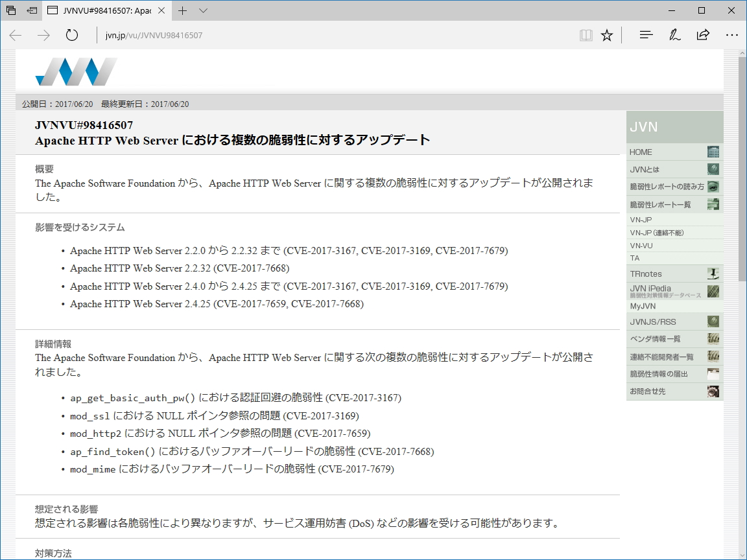747x560 pixels.
Task: Start annotating with the Web Notes pen
Action: click(674, 35)
